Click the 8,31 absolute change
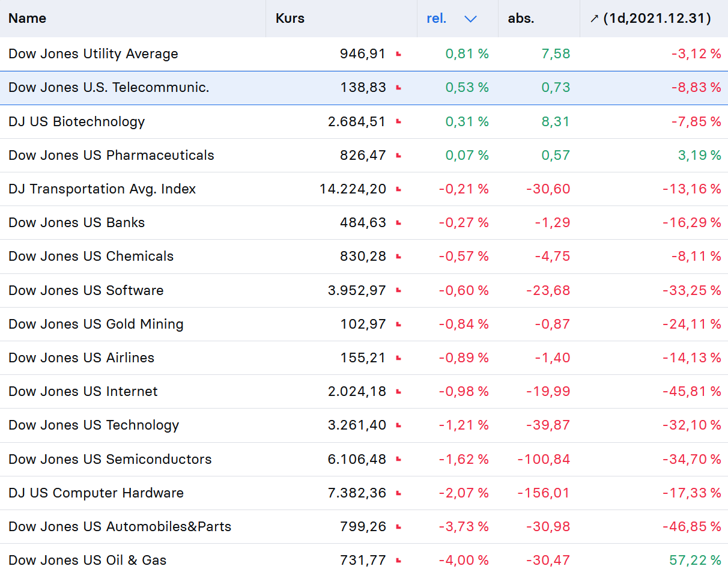This screenshot has width=728, height=578. (x=556, y=121)
